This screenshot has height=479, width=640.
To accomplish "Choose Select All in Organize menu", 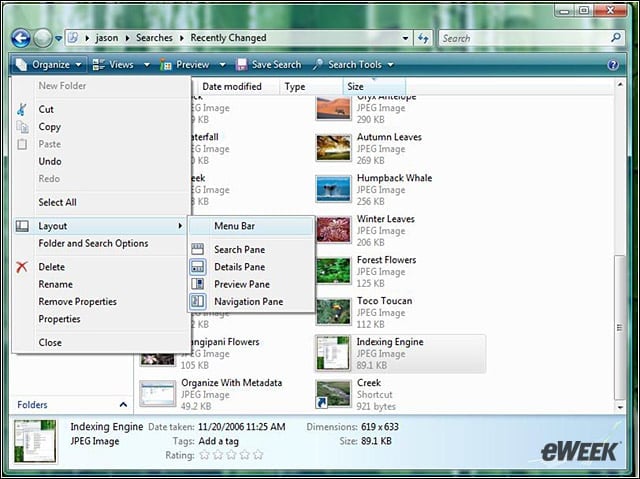I will [102, 202].
